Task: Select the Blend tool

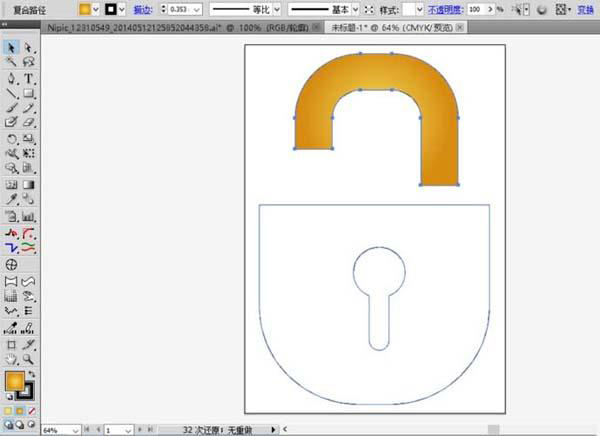Action: click(x=28, y=199)
